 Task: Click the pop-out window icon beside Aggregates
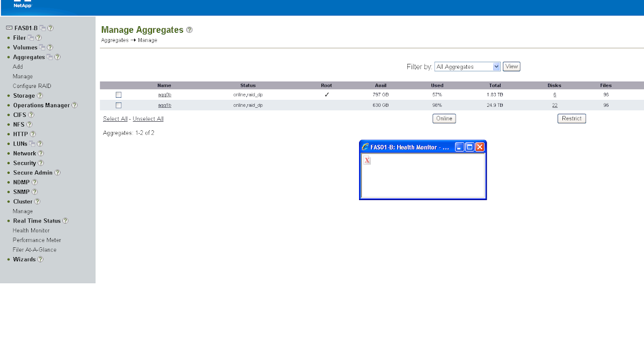point(50,57)
